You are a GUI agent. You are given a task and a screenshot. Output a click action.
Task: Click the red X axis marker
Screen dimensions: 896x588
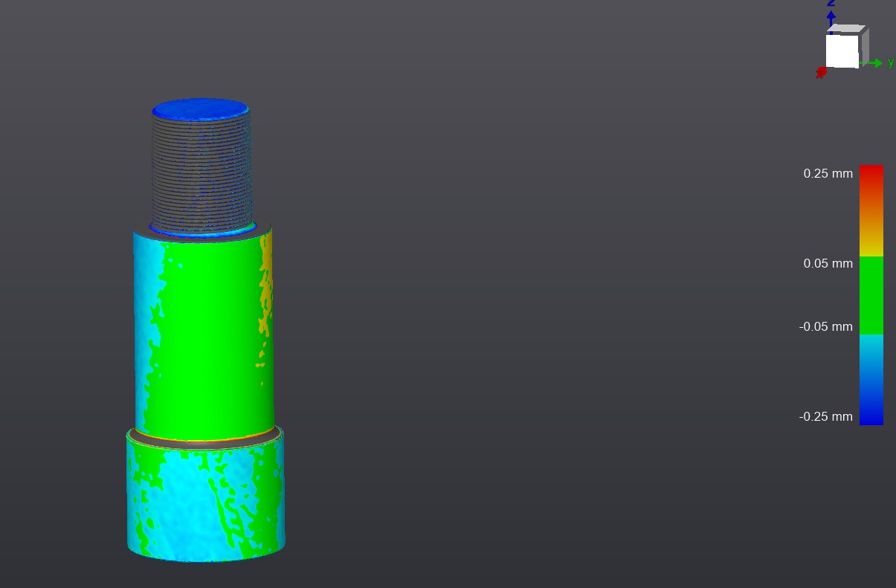(821, 72)
